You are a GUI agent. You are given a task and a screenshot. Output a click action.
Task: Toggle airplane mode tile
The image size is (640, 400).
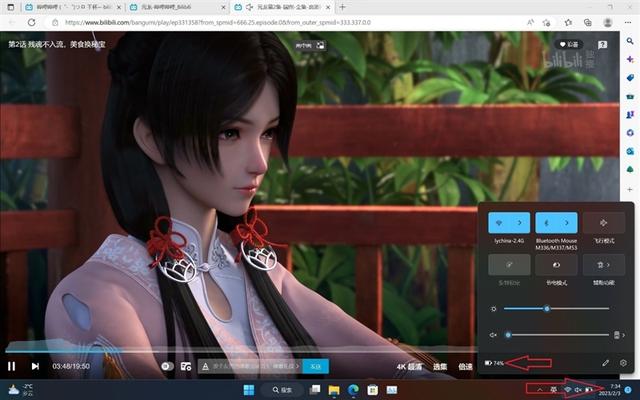coord(604,222)
